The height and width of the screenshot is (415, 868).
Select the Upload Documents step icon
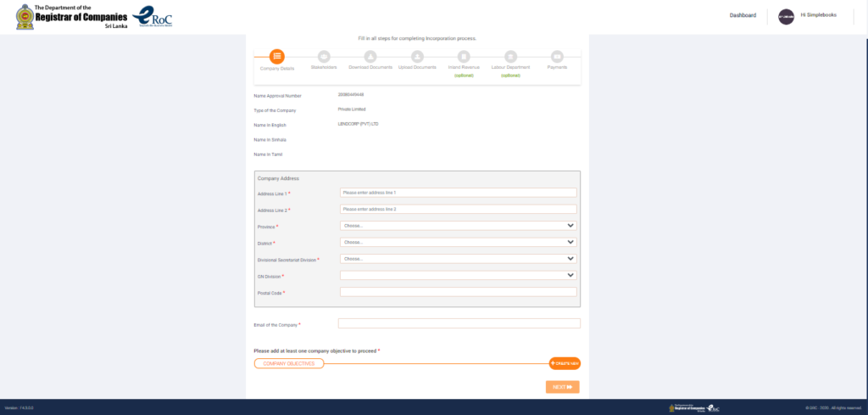tap(417, 57)
